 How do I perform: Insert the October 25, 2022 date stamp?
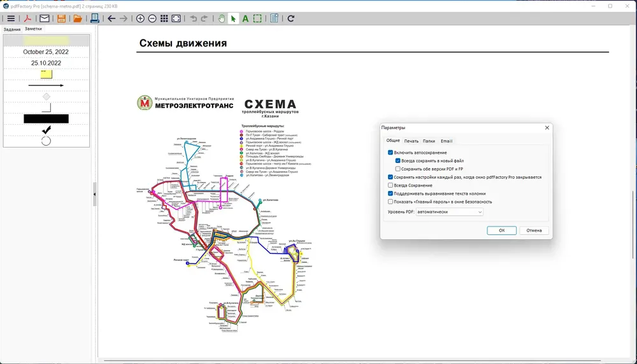point(46,52)
